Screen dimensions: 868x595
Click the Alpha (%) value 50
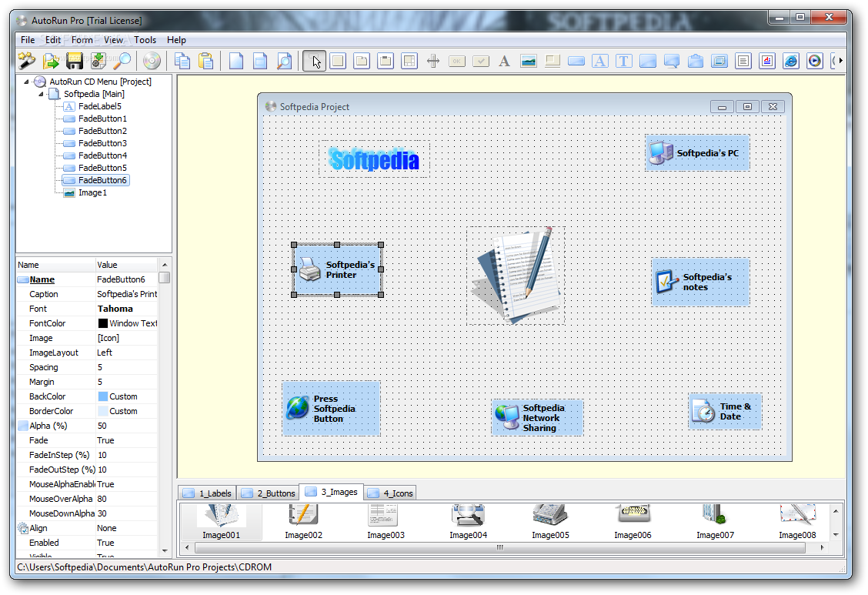point(127,426)
